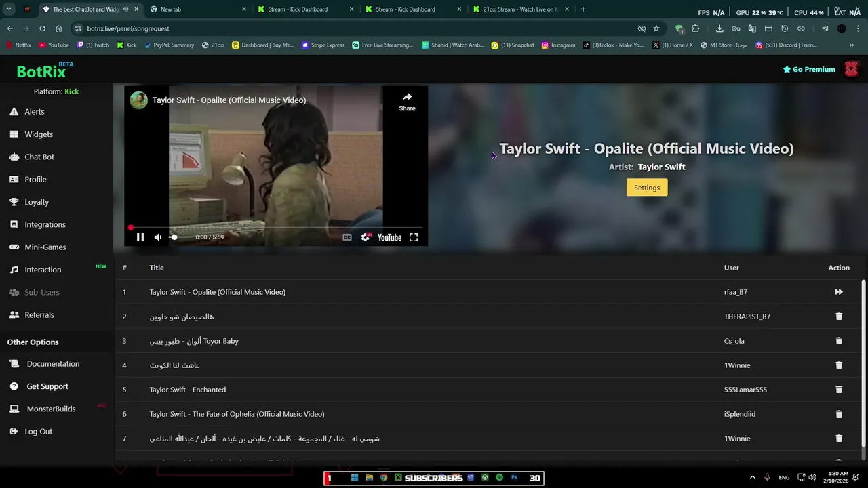Switch to the New tab browser tab

tap(198, 9)
